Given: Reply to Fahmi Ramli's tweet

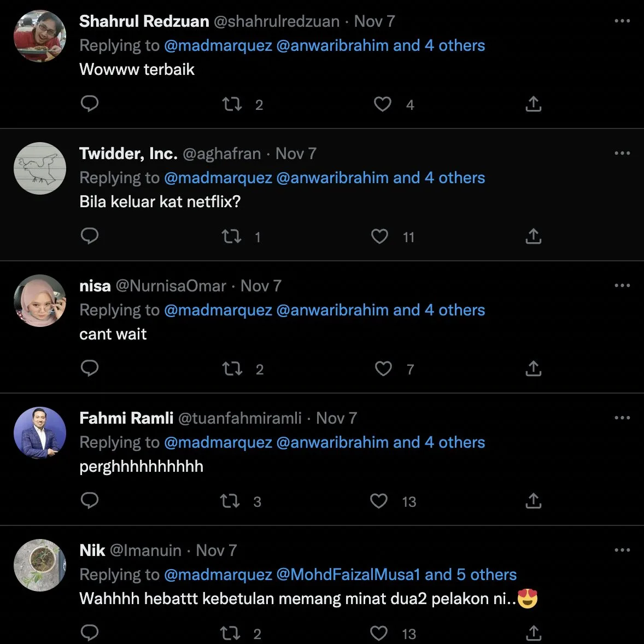Looking at the screenshot, I should tap(90, 500).
